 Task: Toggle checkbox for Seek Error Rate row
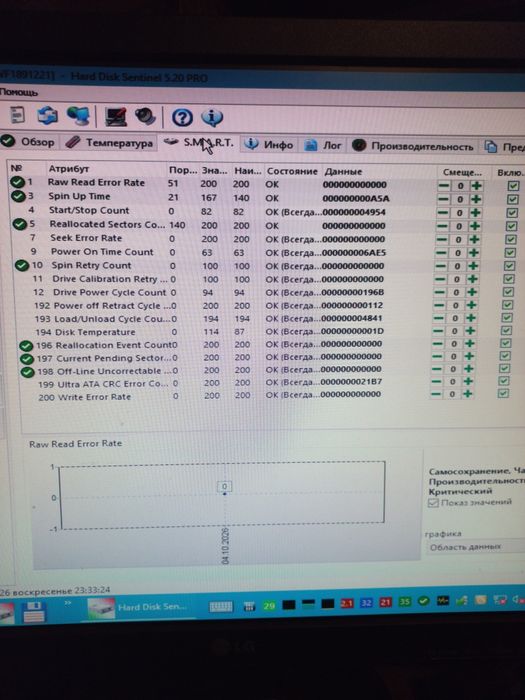(510, 239)
